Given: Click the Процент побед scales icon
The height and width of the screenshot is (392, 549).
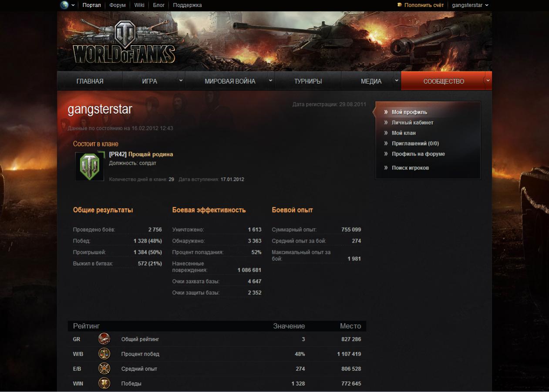Looking at the screenshot, I should click(104, 354).
